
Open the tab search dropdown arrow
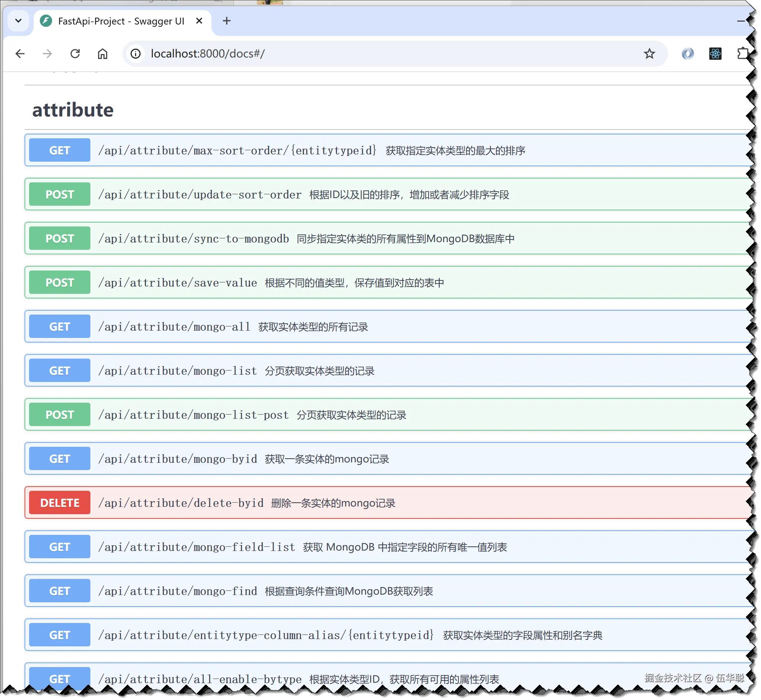tap(18, 21)
